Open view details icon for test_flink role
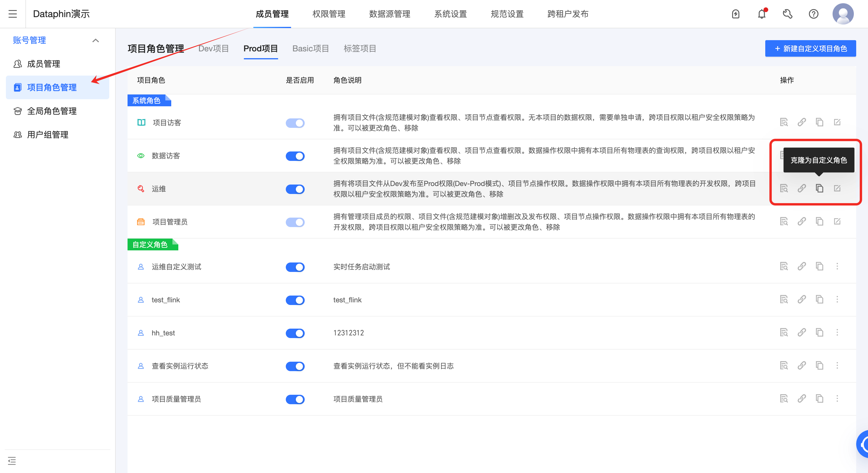The image size is (868, 473). [784, 299]
